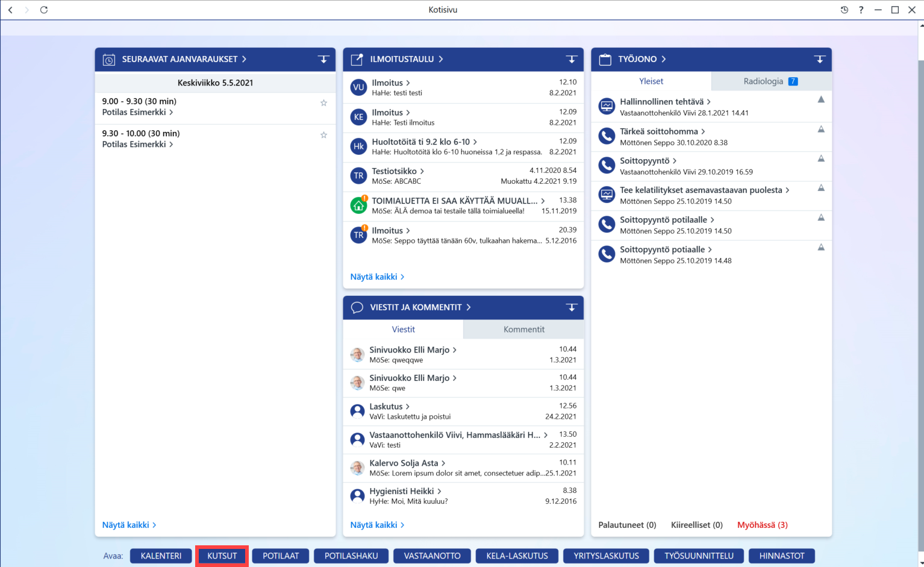The width and height of the screenshot is (924, 567).
Task: Click the calendar clock icon beside Seuraavat ajanvaraukset
Action: tap(109, 60)
